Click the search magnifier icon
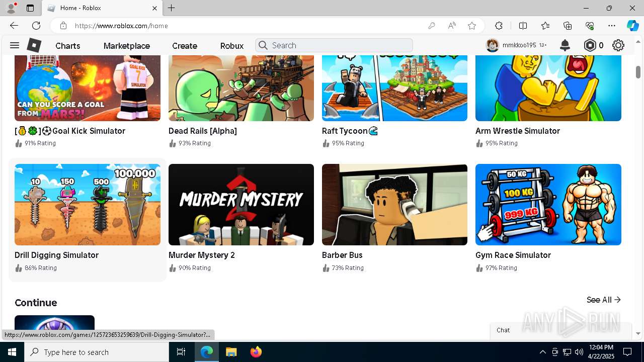This screenshot has width=644, height=362. 263,45
